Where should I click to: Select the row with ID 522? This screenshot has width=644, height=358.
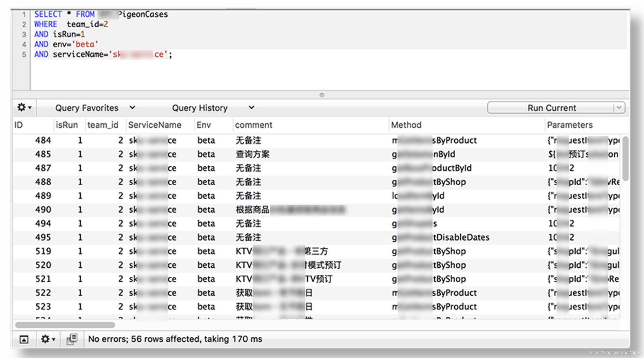click(316, 292)
